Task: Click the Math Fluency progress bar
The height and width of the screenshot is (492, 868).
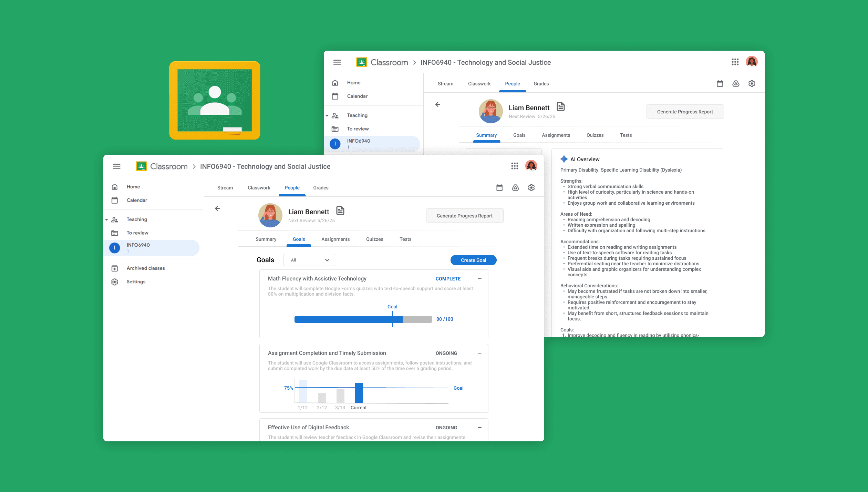Action: tap(363, 319)
